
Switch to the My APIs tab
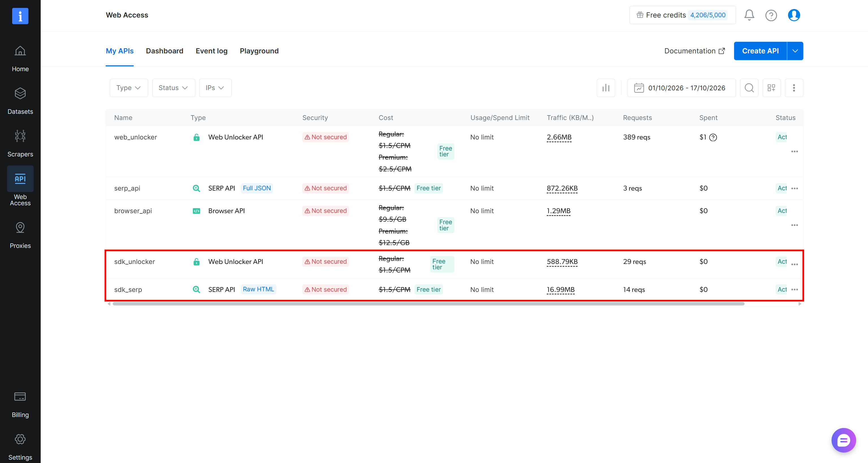pyautogui.click(x=120, y=51)
